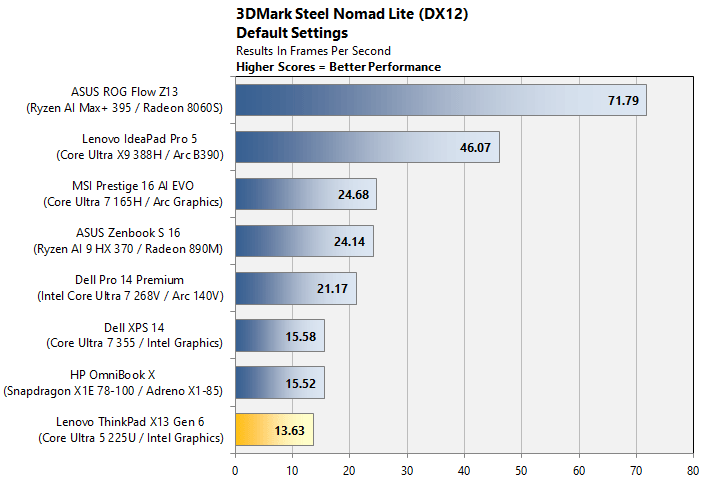Click '(Snapdragon X1E 78-100 / Adreno X1-85)' text

(x=113, y=391)
